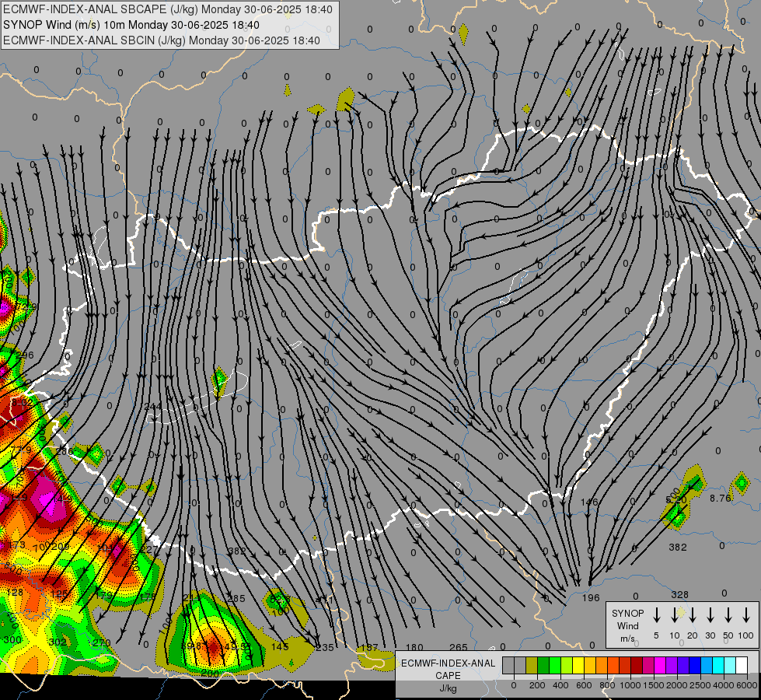Click the ECMWF-INDEX-ANAL SBCAPE title line
Image resolution: width=761 pixels, height=700 pixels.
168,9
